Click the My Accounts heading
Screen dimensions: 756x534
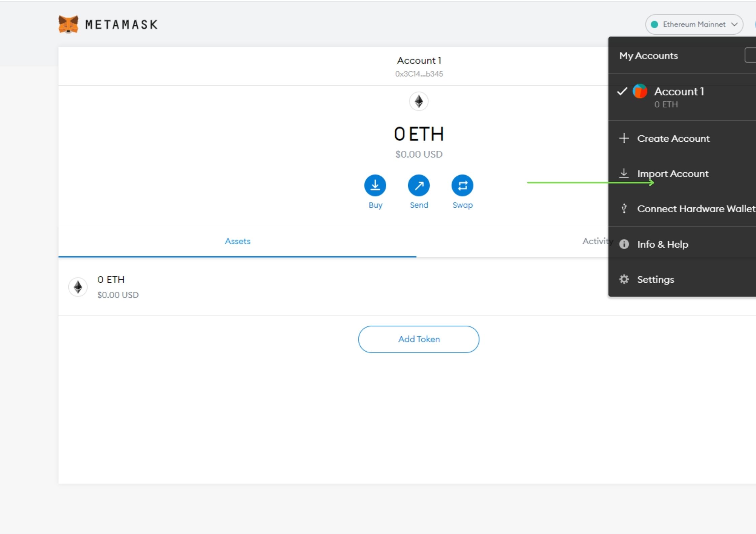[649, 56]
